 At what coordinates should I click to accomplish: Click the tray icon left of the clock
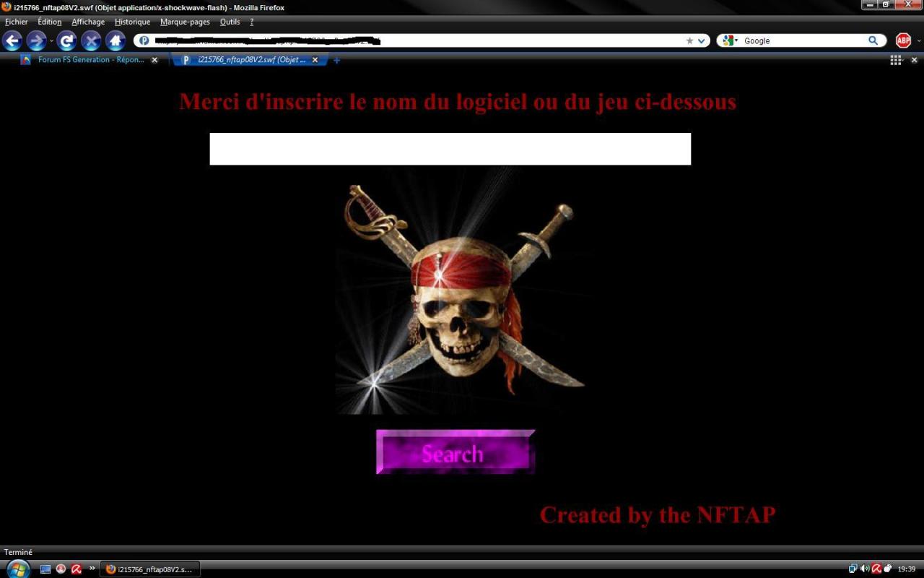[888, 569]
